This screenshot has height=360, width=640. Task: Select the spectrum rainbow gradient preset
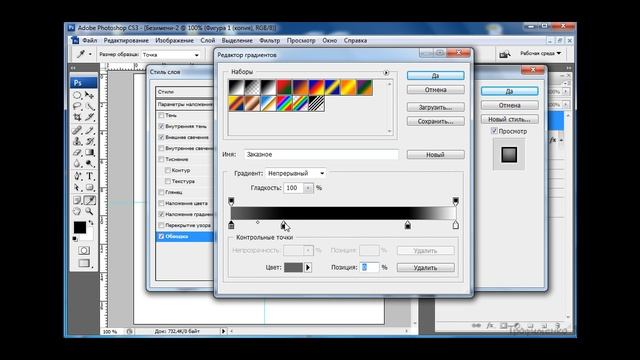pos(284,103)
